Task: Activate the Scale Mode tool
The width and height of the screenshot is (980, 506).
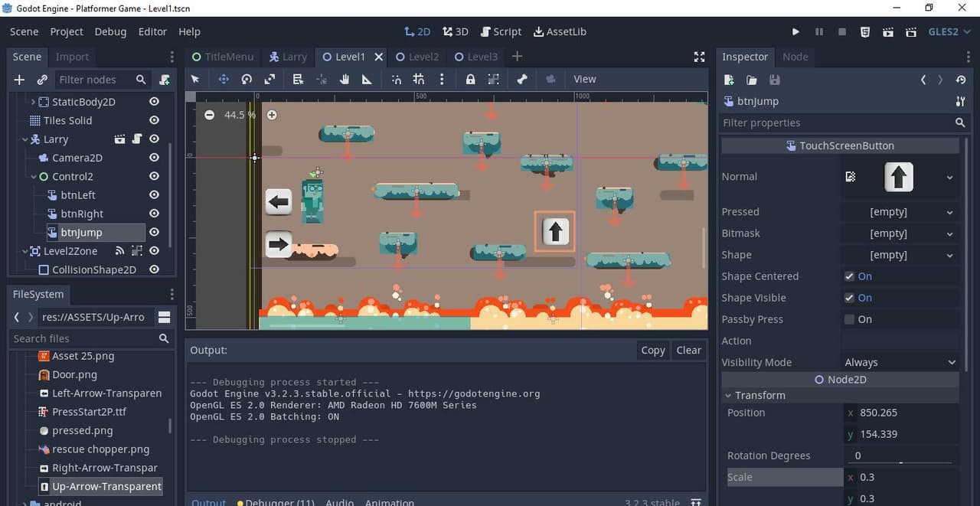Action: point(269,79)
